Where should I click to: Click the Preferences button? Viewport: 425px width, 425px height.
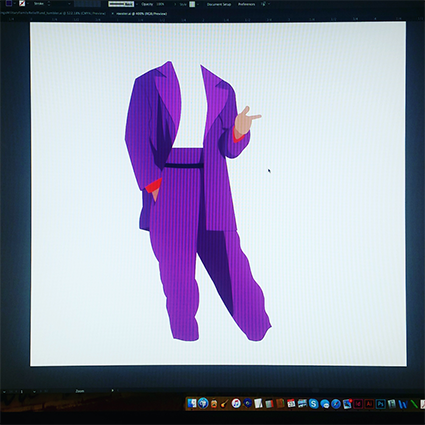247,4
